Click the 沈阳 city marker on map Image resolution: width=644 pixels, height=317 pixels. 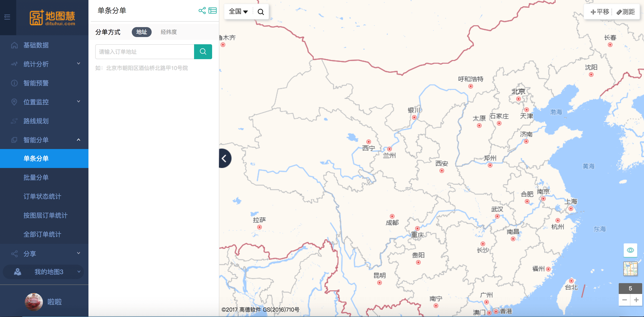591,75
